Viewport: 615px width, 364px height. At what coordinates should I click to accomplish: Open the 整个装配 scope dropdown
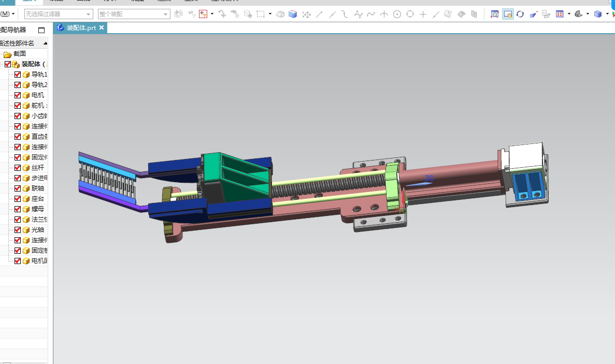tap(134, 14)
